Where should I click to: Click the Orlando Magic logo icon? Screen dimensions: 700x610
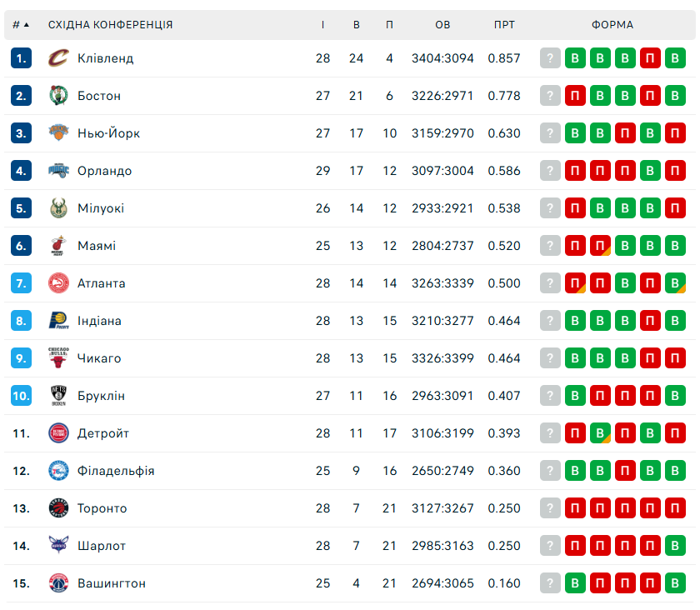click(57, 171)
